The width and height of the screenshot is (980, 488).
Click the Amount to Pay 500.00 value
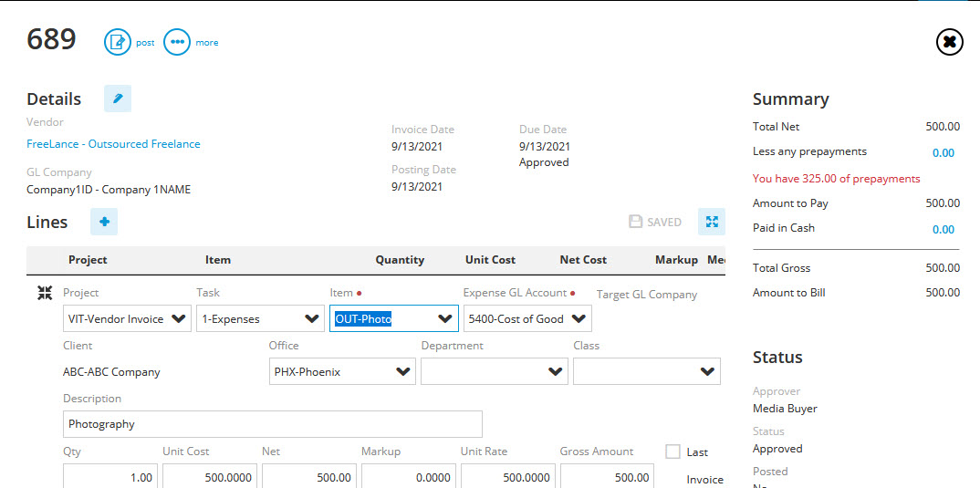click(943, 203)
